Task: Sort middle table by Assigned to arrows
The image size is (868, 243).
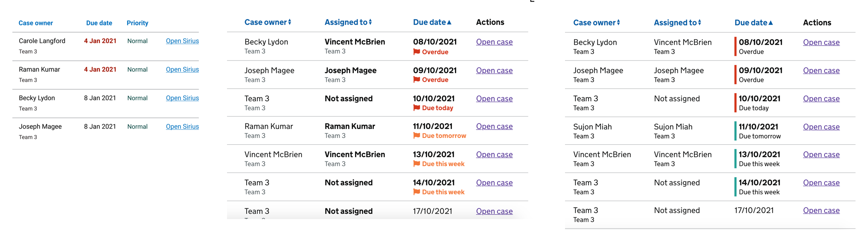Action: tap(370, 22)
